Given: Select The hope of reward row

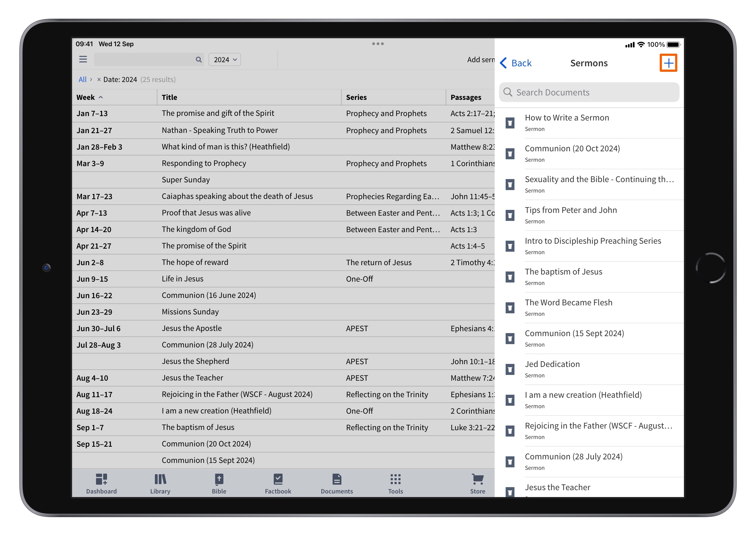Looking at the screenshot, I should 283,262.
